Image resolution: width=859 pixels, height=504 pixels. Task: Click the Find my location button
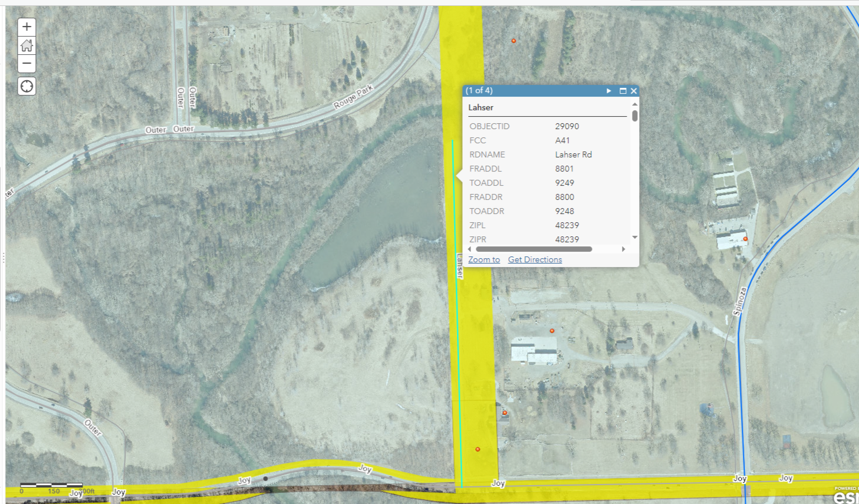click(27, 87)
